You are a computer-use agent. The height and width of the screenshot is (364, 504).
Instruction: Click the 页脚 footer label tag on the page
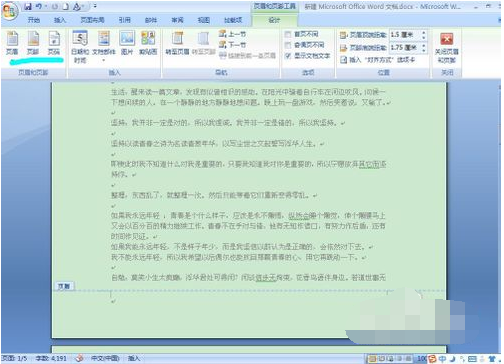pos(64,286)
